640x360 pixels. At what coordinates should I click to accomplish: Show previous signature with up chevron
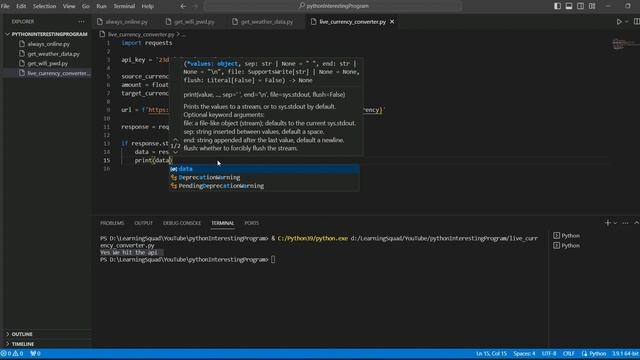coord(176,140)
